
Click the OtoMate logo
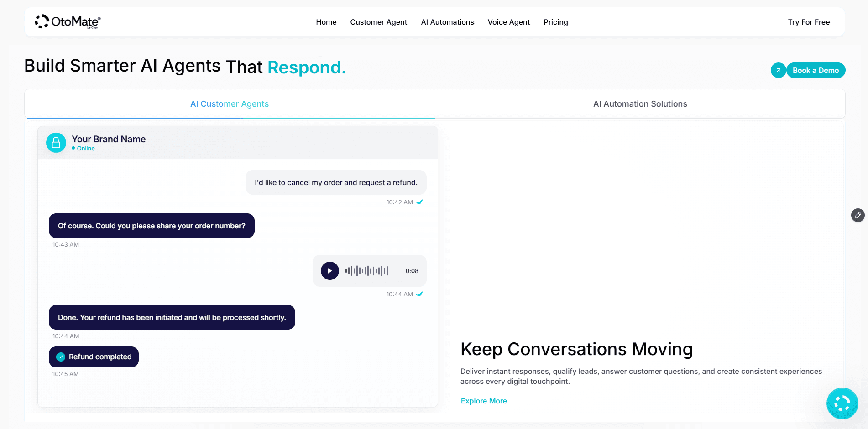click(x=68, y=21)
